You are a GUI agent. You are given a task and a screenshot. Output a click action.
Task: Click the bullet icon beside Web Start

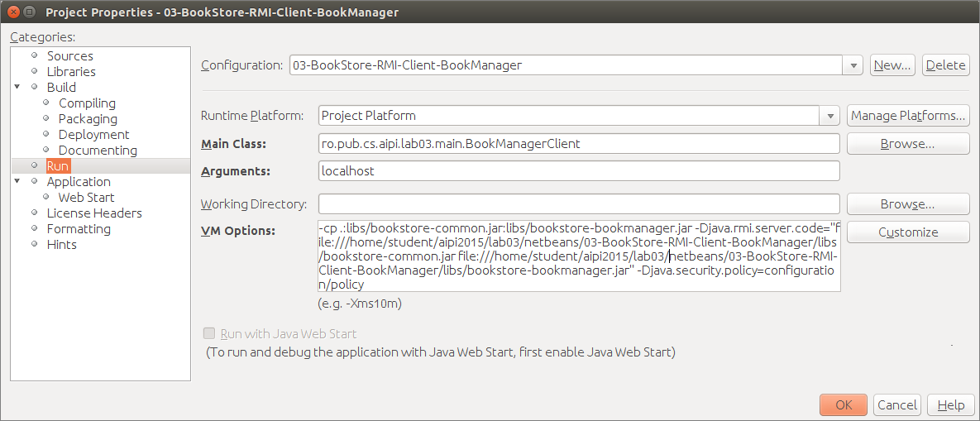coord(46,198)
